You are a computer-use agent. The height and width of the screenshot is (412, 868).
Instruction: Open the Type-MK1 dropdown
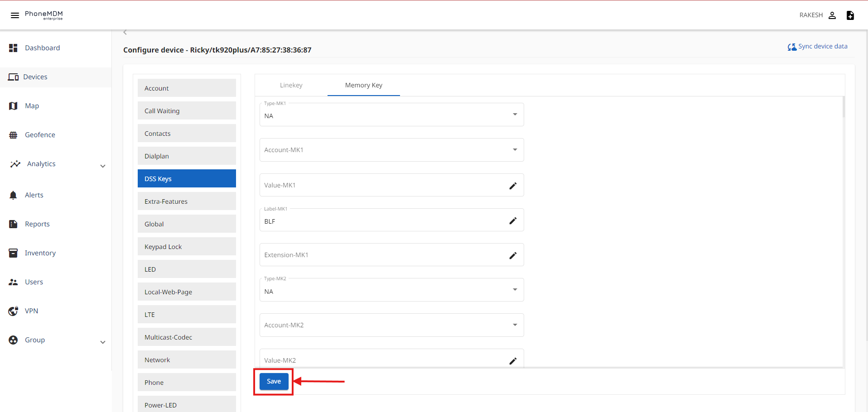pyautogui.click(x=515, y=115)
